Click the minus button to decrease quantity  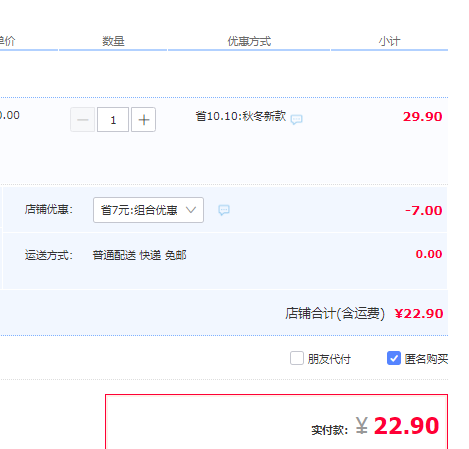point(82,120)
